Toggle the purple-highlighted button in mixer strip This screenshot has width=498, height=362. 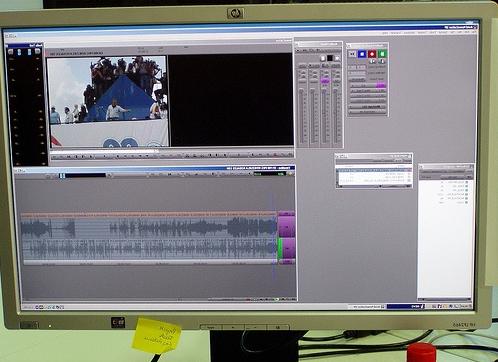point(325,81)
